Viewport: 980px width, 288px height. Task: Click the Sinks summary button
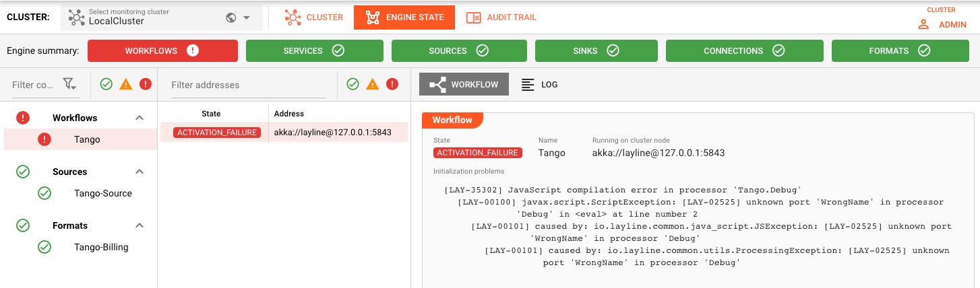[x=596, y=50]
